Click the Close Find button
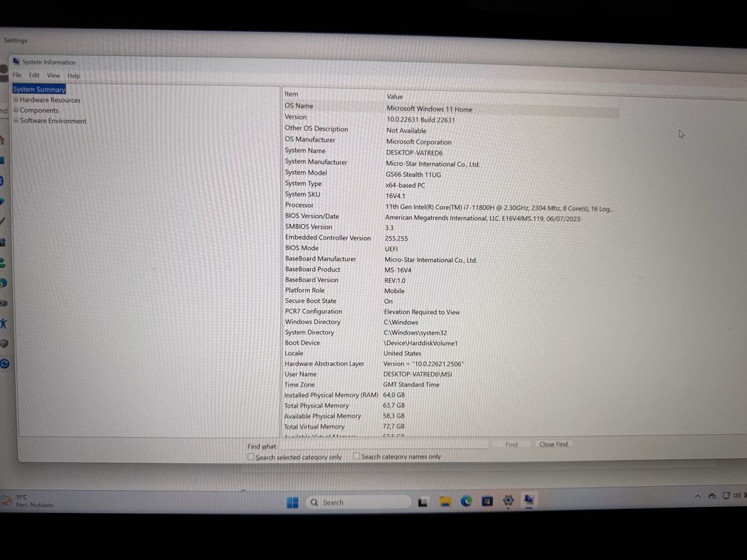 (554, 444)
